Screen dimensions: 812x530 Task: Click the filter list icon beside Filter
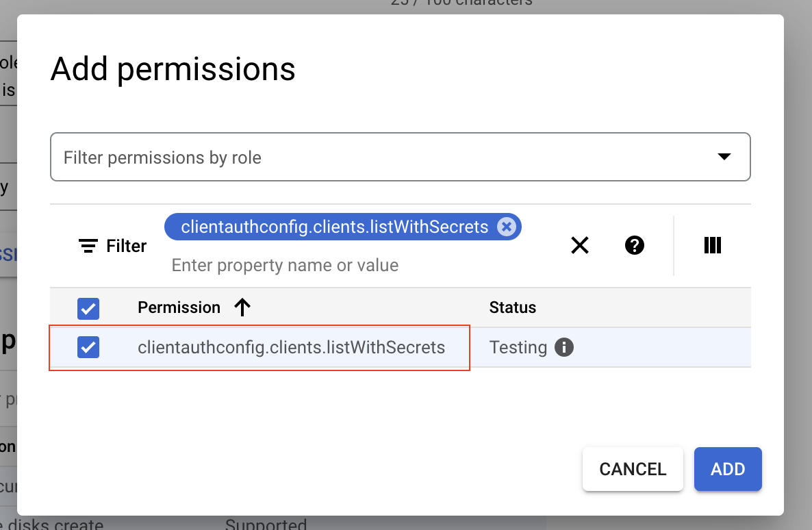[x=88, y=246]
